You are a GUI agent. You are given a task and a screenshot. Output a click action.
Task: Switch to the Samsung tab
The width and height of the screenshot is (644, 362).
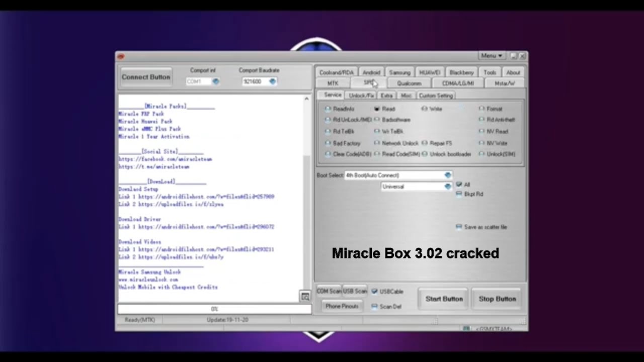[x=400, y=72]
